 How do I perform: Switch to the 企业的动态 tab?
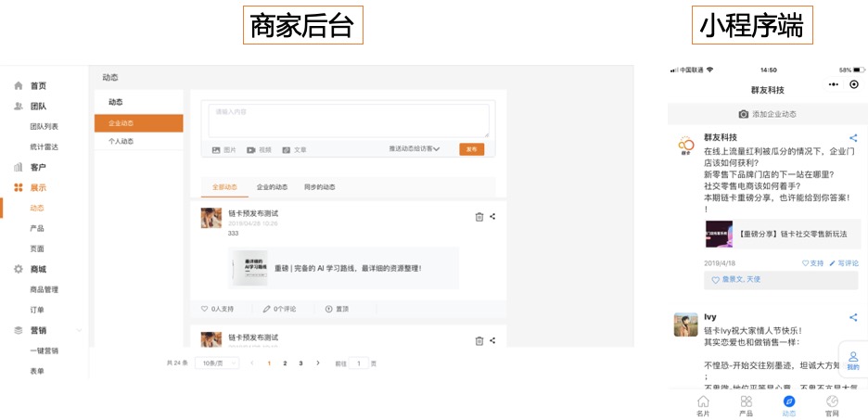[272, 186]
